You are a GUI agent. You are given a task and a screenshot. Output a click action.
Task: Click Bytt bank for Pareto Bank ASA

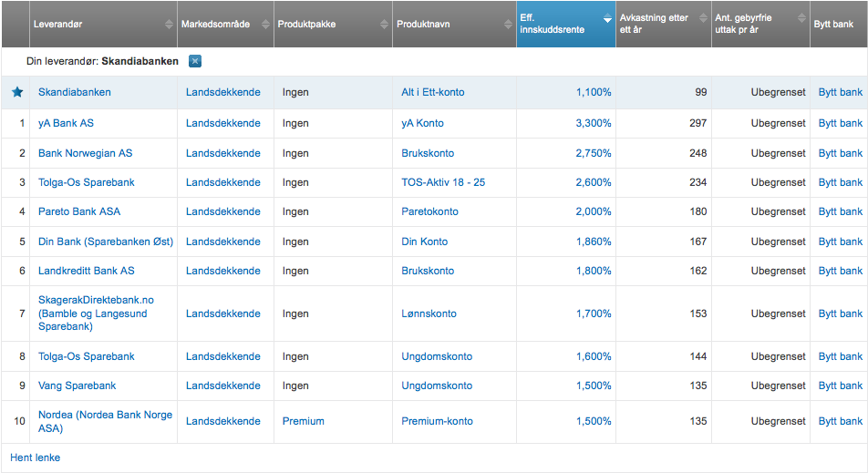pyautogui.click(x=841, y=211)
